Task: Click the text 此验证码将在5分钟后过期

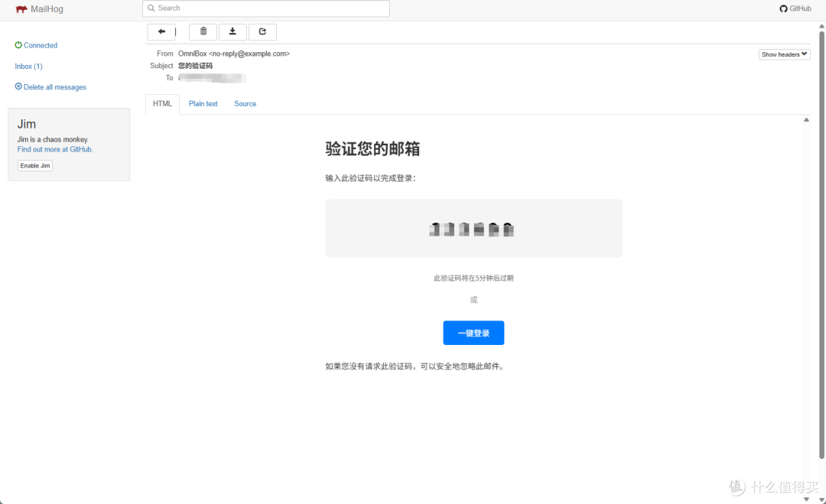Action: click(473, 278)
